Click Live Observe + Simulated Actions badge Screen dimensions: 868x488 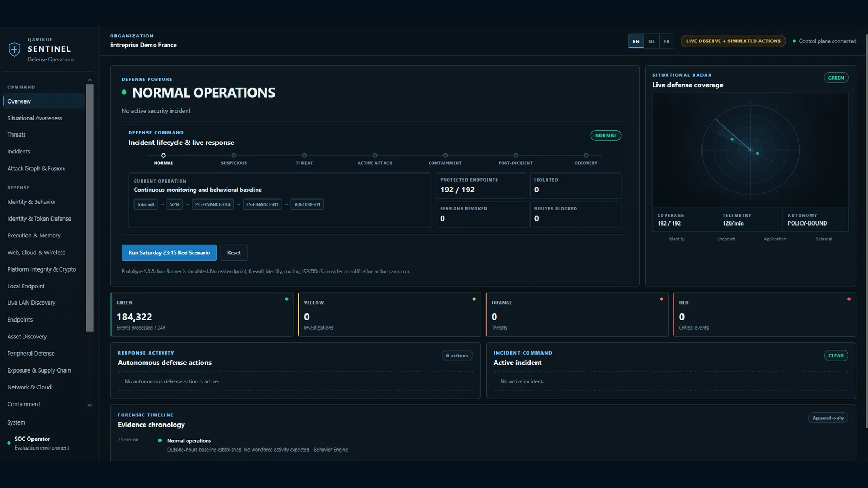click(x=733, y=41)
